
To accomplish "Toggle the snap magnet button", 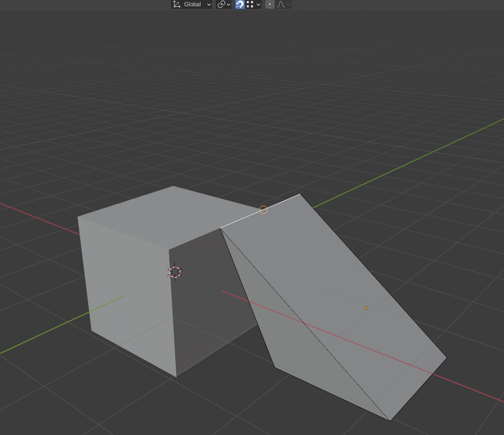I will (x=240, y=4).
